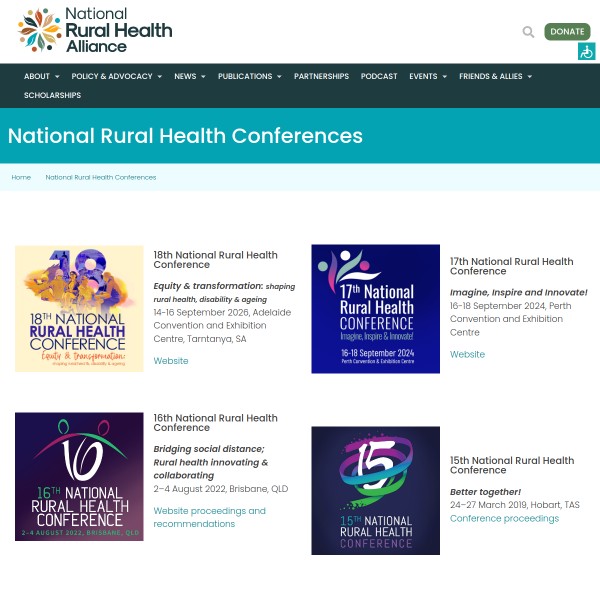Open the Podcast menu item

pyautogui.click(x=379, y=76)
